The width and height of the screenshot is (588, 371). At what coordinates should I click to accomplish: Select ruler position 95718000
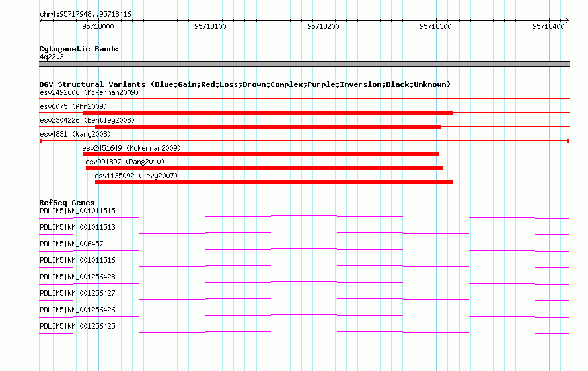(98, 26)
